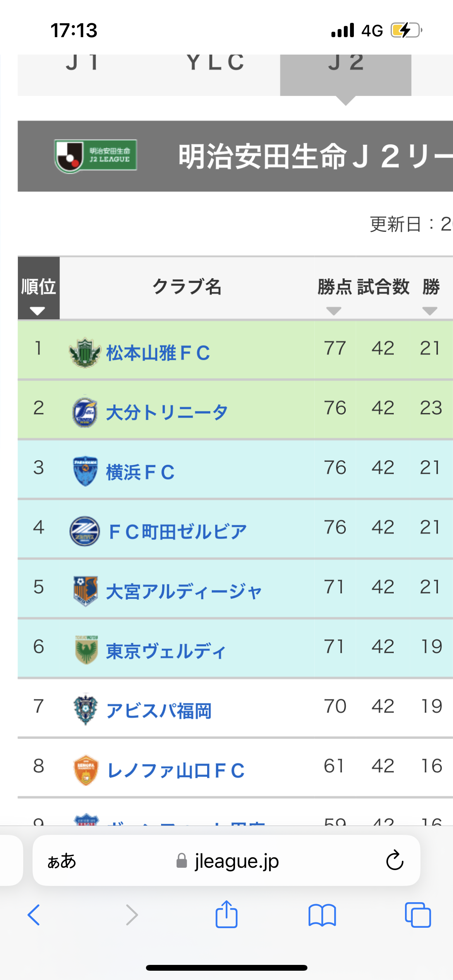This screenshot has height=980, width=453.
Task: Tap the page reload icon
Action: [x=395, y=860]
